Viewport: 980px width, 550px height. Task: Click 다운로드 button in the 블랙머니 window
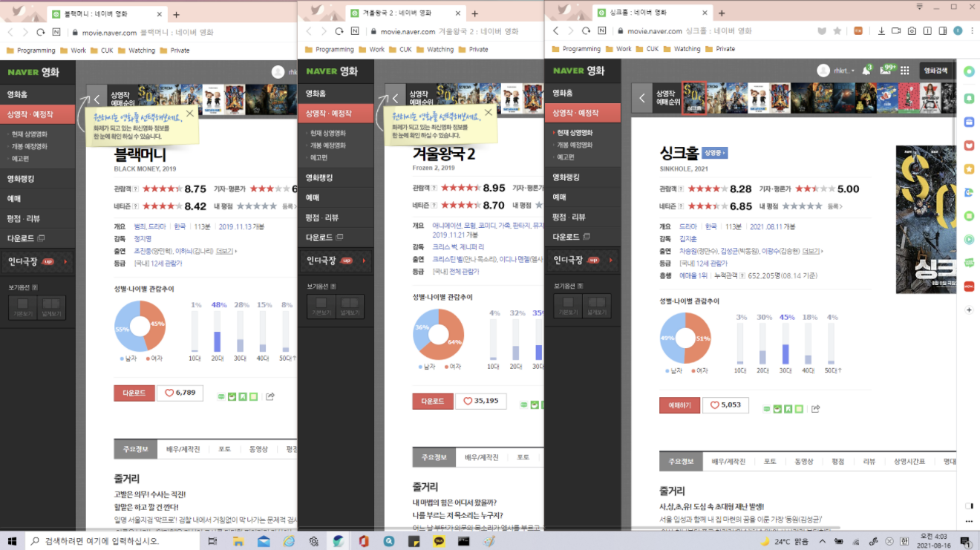click(134, 393)
